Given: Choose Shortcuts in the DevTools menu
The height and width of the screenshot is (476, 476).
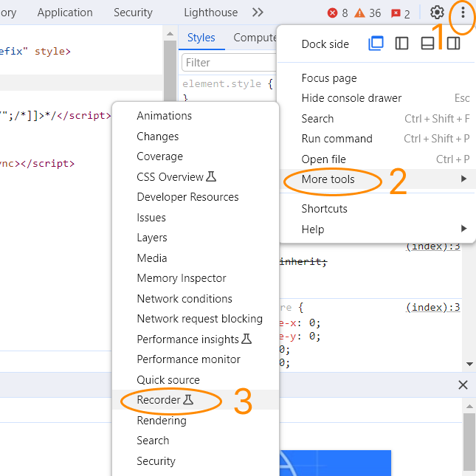Looking at the screenshot, I should [x=324, y=209].
